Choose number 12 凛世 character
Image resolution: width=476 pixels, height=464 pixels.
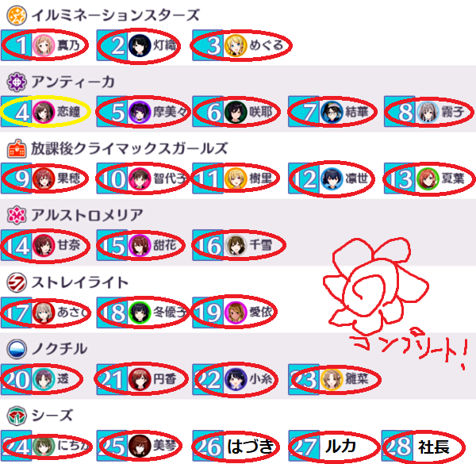(332, 178)
